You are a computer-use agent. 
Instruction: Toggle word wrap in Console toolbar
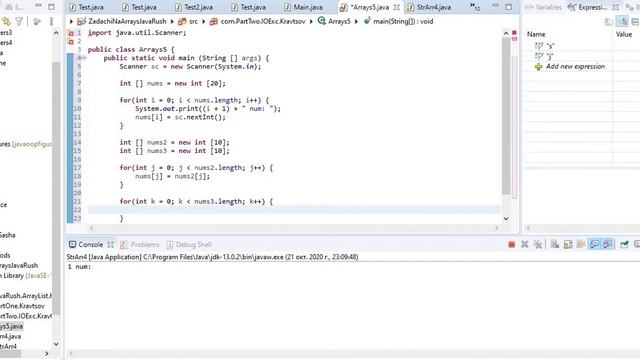(x=581, y=244)
